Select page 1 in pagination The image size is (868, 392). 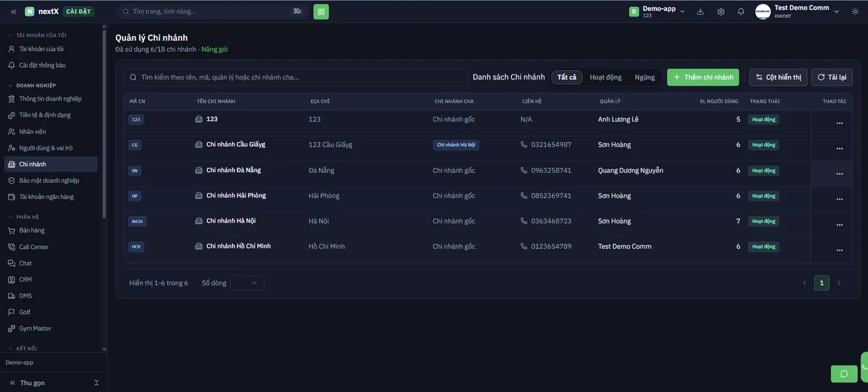pos(822,283)
